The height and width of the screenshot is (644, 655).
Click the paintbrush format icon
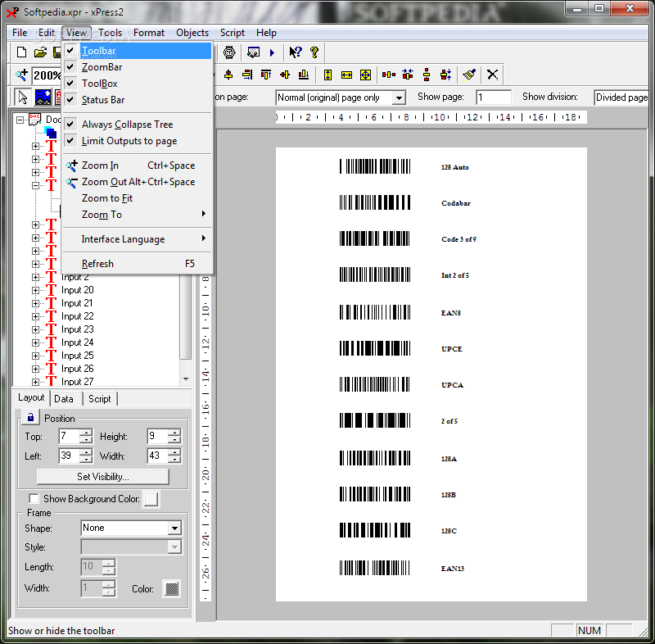tap(469, 75)
